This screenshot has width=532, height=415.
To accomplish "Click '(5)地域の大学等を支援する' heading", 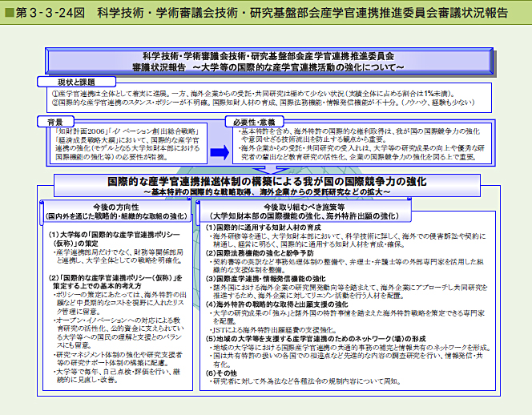I will 316,339.
